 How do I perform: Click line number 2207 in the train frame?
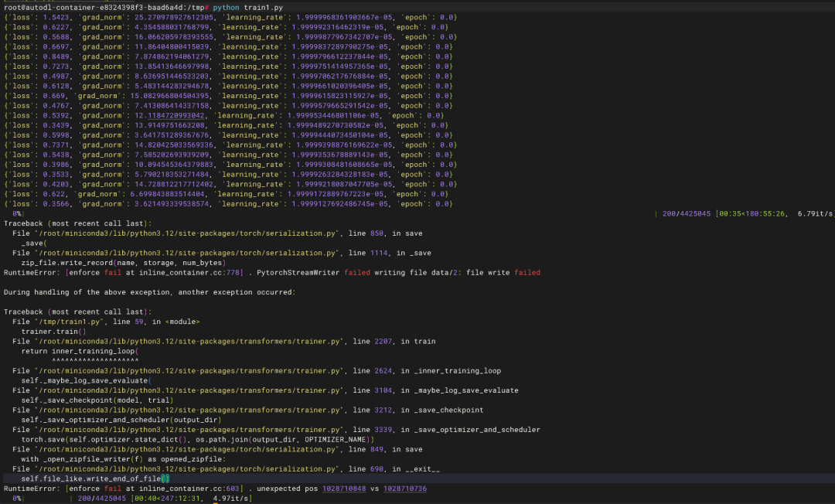point(383,341)
